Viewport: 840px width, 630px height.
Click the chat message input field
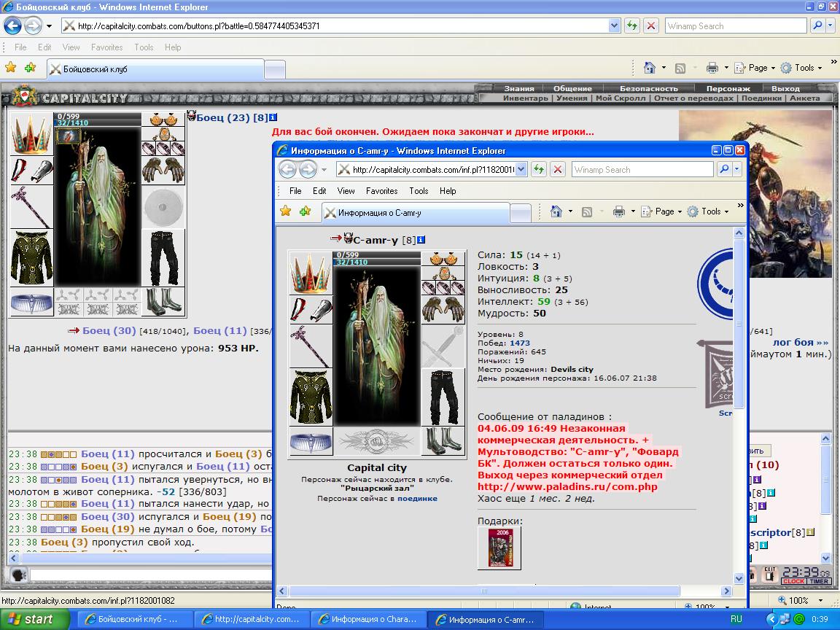click(x=151, y=575)
